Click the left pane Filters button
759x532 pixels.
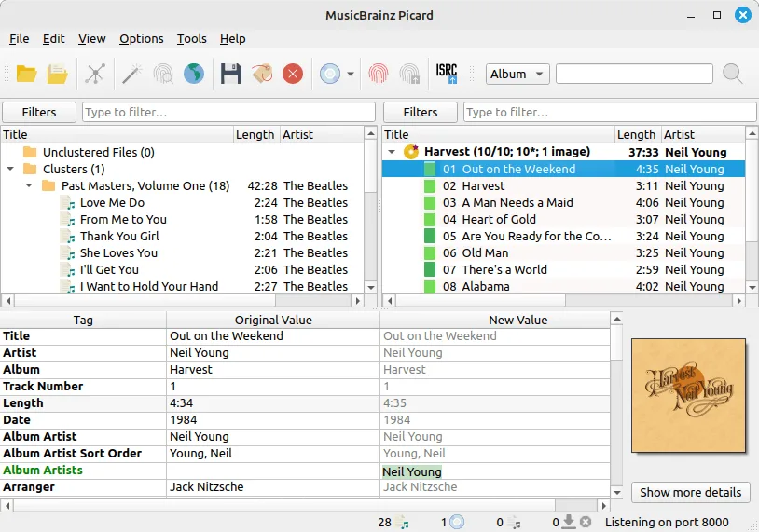pos(39,112)
